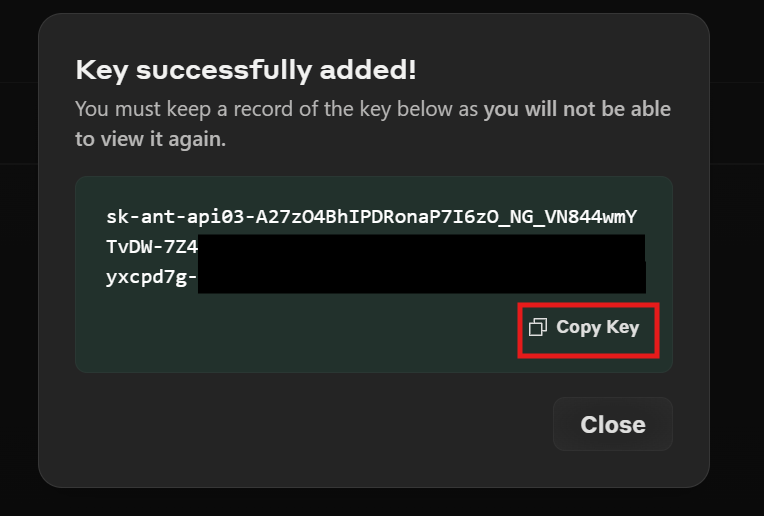Click the Copy Key button label
Screen dimensions: 764x516
pos(597,327)
